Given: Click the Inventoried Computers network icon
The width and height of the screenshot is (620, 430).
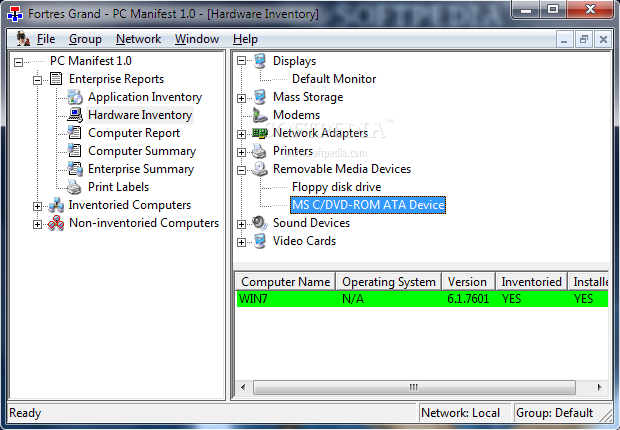Looking at the screenshot, I should point(56,205).
